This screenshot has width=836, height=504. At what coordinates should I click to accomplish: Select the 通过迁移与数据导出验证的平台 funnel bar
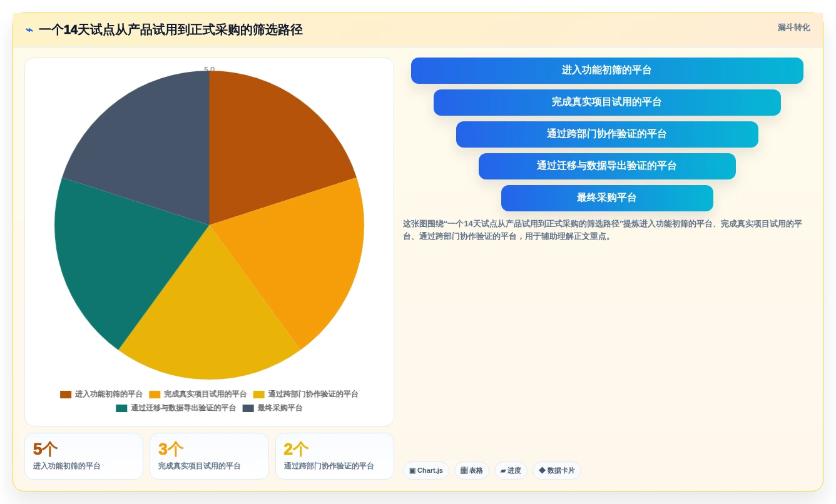(607, 166)
